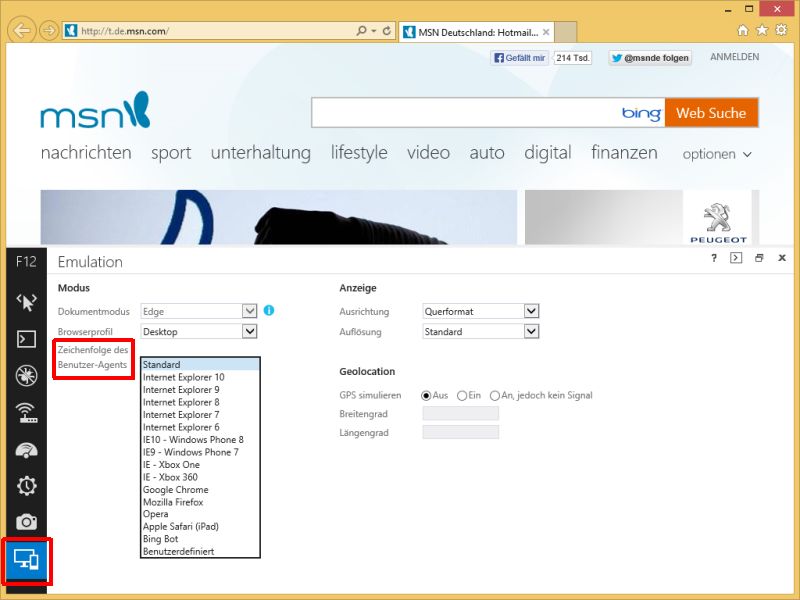Open the finanzen section
Viewport: 800px width, 600px height.
(624, 153)
